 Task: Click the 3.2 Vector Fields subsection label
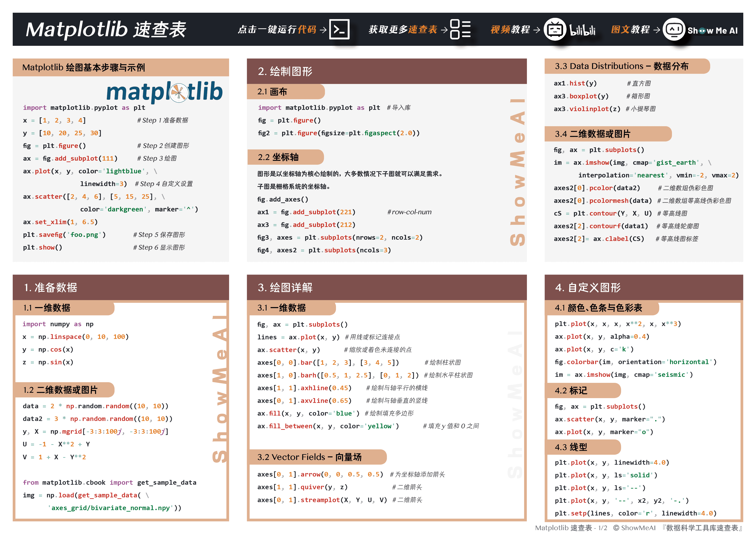tap(309, 457)
